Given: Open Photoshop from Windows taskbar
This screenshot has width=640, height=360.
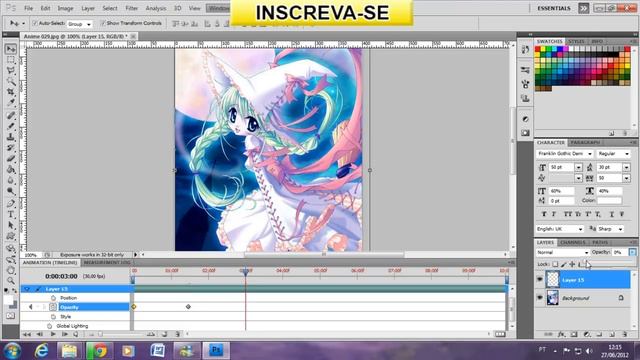Looking at the screenshot, I should tap(216, 351).
